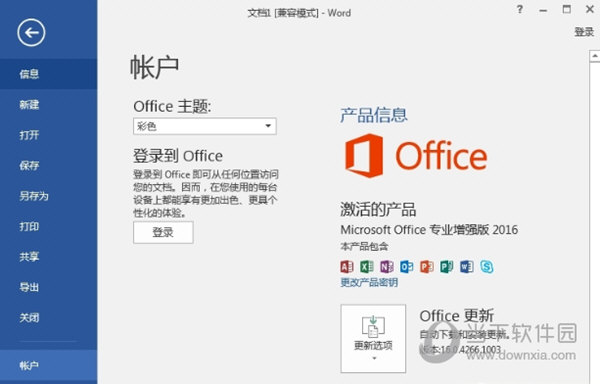Open the 更新选项 dropdown button
The height and width of the screenshot is (384, 600).
coord(373,338)
